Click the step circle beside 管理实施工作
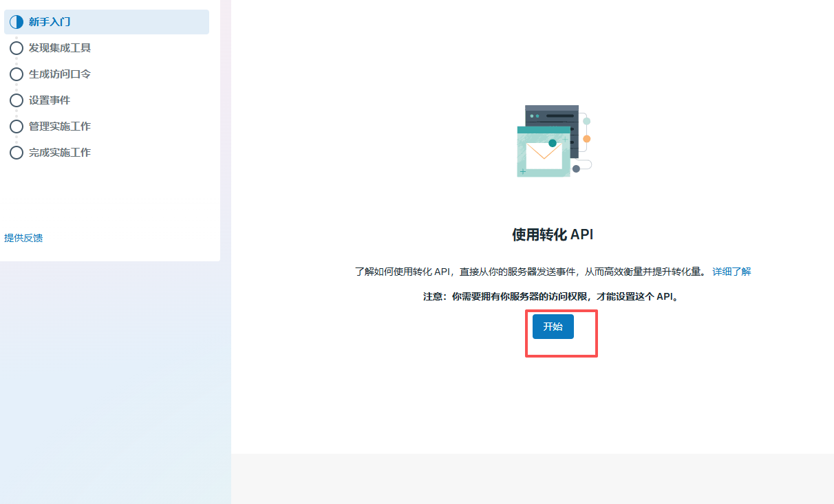 [17, 127]
